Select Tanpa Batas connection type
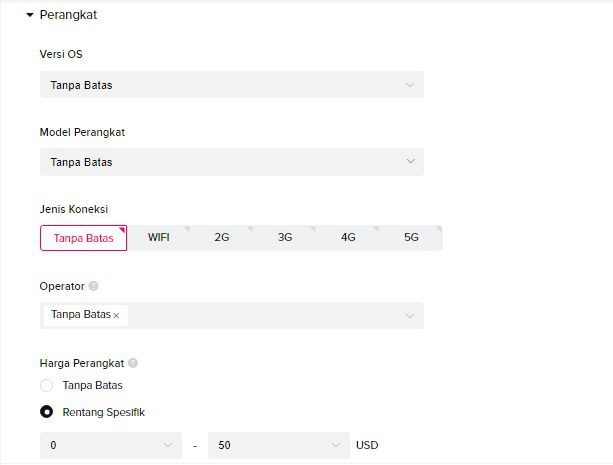 tap(83, 238)
